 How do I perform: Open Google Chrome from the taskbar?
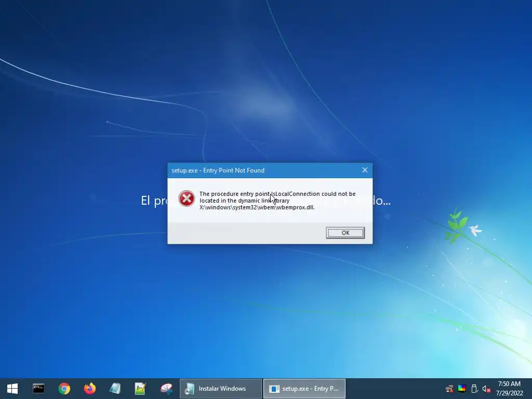point(64,389)
